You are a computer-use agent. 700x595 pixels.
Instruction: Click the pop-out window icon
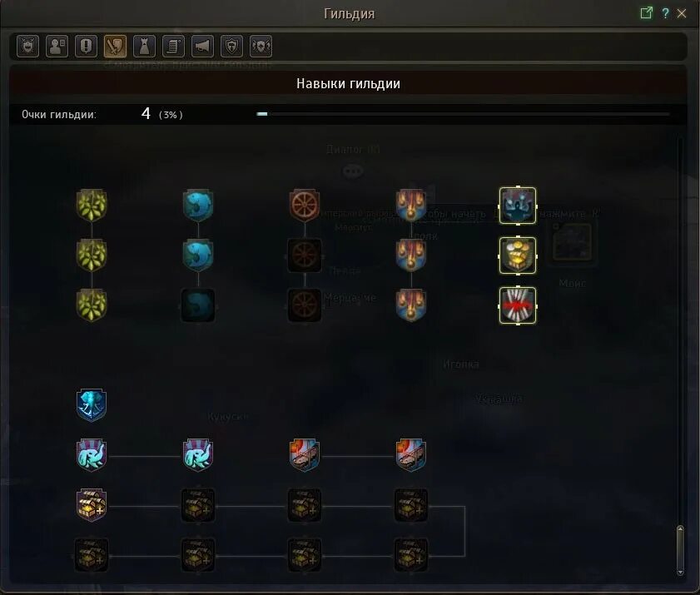(646, 13)
